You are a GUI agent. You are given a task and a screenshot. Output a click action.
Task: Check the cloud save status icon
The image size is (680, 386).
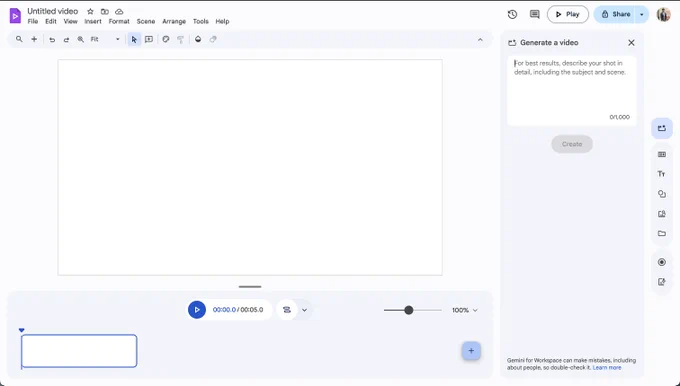point(119,11)
